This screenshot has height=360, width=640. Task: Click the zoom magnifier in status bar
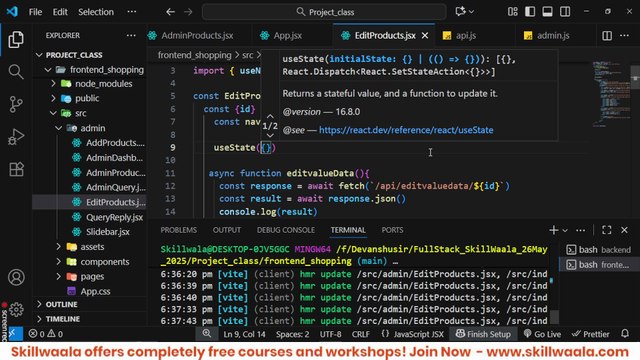coord(207,333)
